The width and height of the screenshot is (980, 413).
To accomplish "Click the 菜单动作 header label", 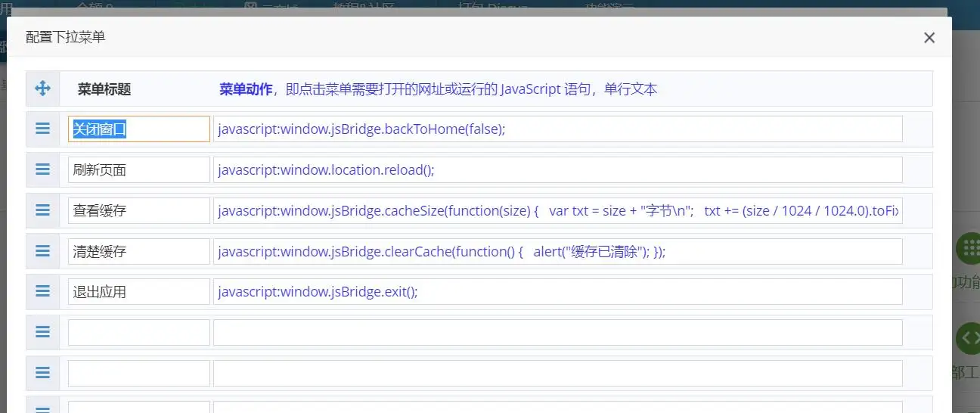I will point(246,89).
